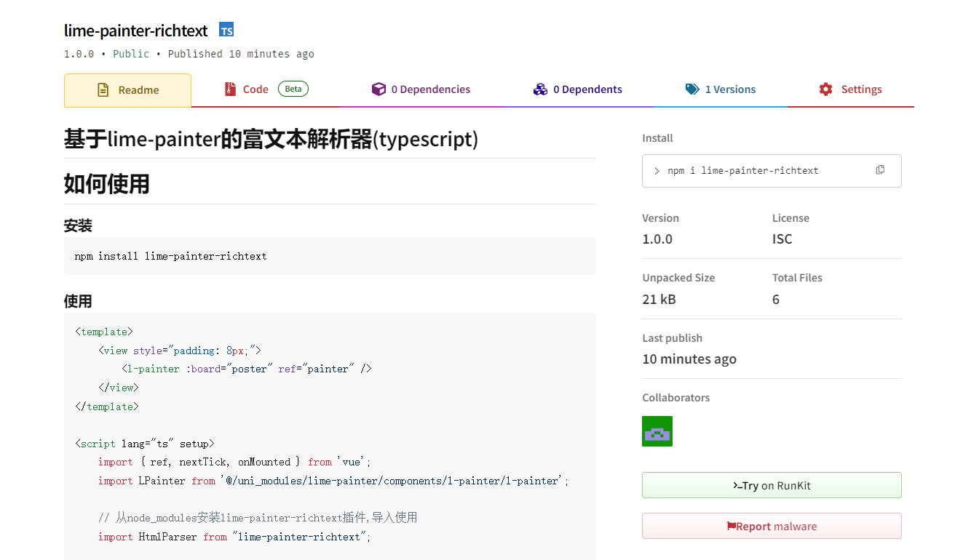Click the Beta badge

point(293,89)
